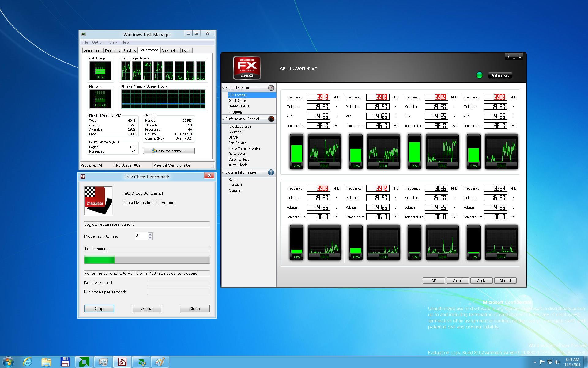Open Board Status in the sidebar
The width and height of the screenshot is (588, 368).
tap(239, 106)
